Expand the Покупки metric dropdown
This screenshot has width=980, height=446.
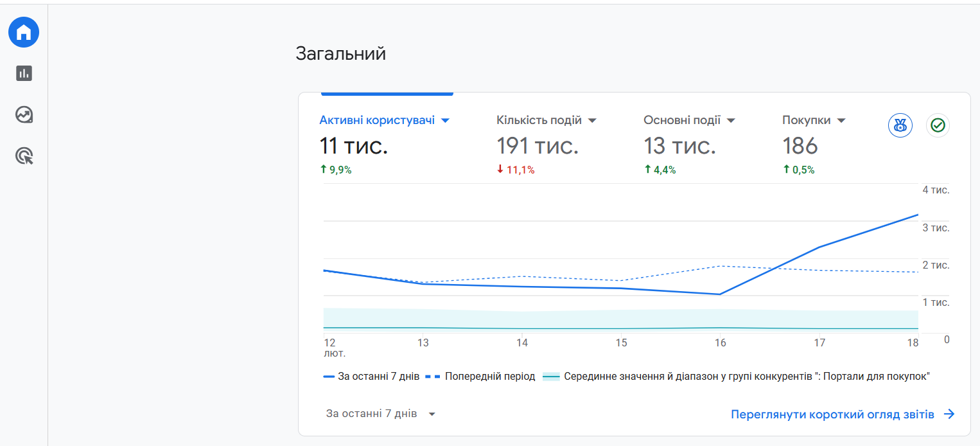841,120
